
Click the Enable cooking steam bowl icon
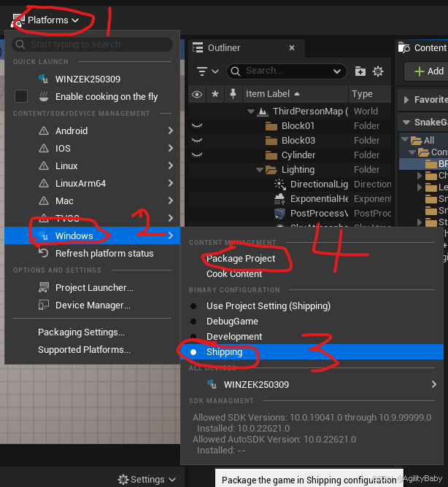(44, 96)
